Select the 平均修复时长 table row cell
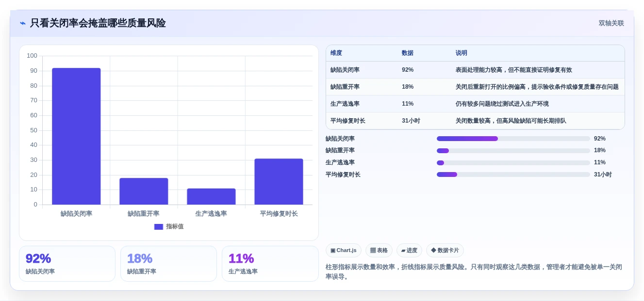 348,121
